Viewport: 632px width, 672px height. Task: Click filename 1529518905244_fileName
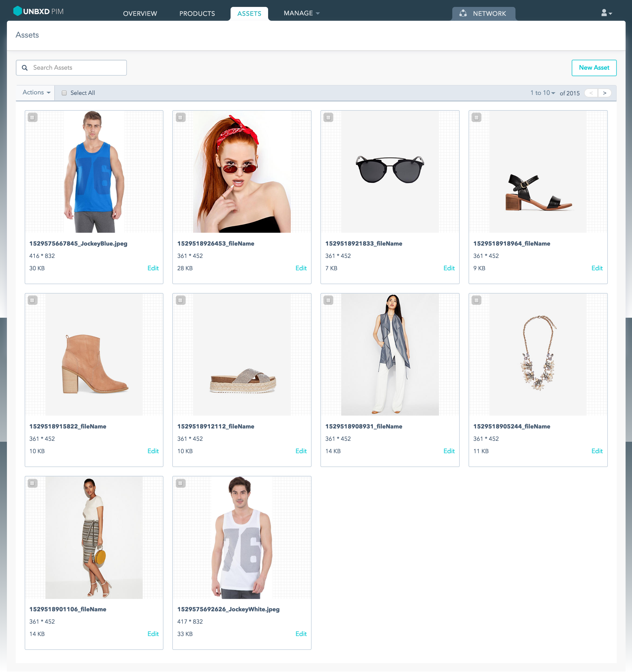(x=512, y=426)
